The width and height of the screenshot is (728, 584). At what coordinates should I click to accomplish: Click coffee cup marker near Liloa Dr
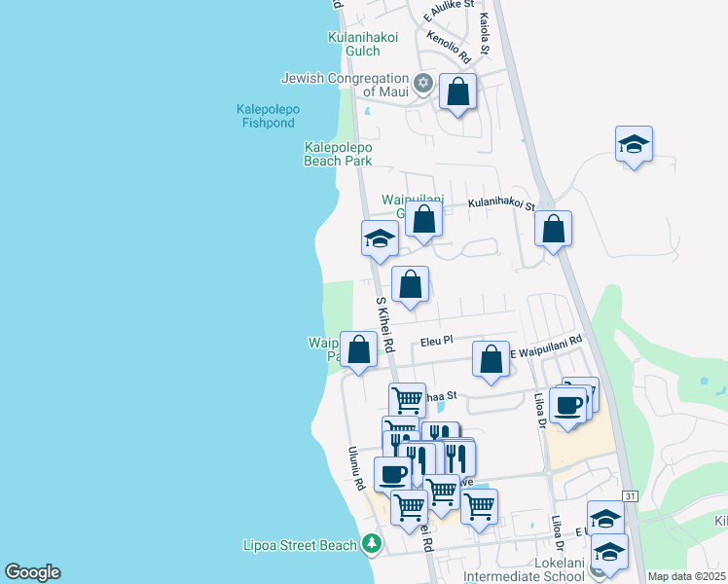[x=567, y=409]
